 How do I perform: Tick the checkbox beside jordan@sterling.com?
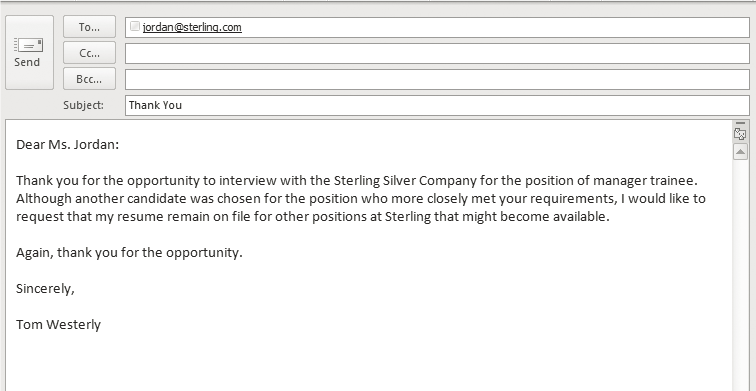coord(135,27)
